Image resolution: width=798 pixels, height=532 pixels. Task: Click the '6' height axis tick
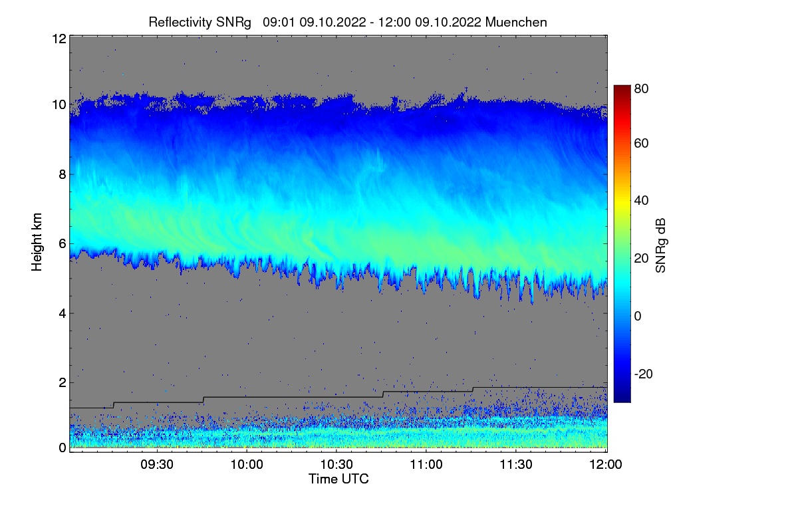tap(62, 243)
